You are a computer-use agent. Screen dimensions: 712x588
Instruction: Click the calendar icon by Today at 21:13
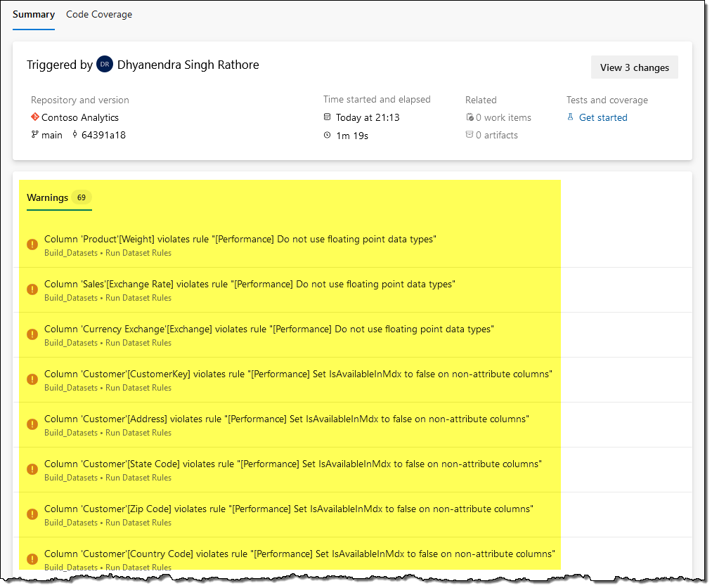coord(327,117)
